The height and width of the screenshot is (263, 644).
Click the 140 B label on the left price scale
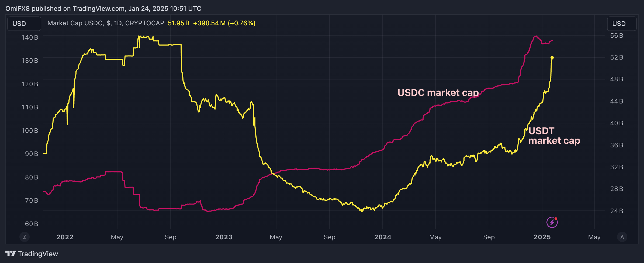(x=30, y=37)
